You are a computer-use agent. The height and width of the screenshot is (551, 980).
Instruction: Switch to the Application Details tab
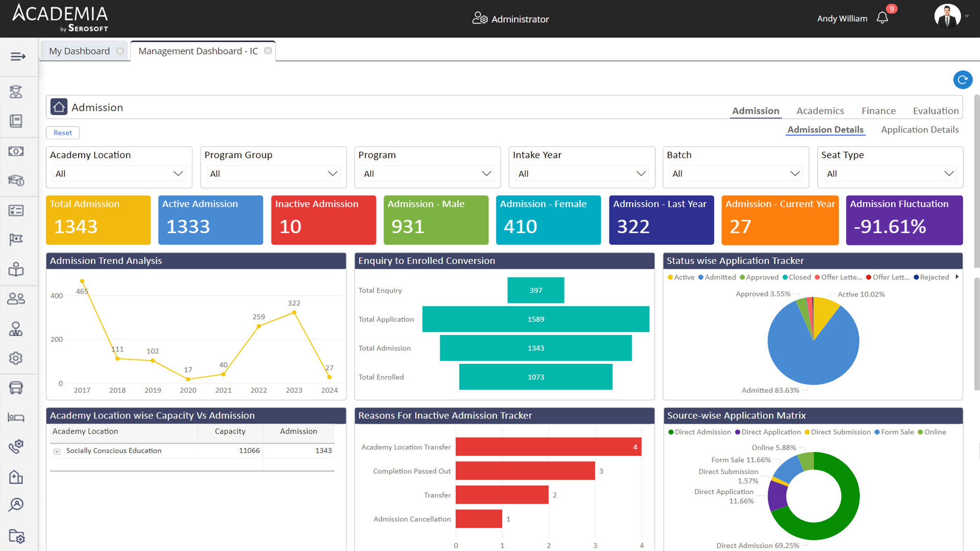tap(920, 130)
